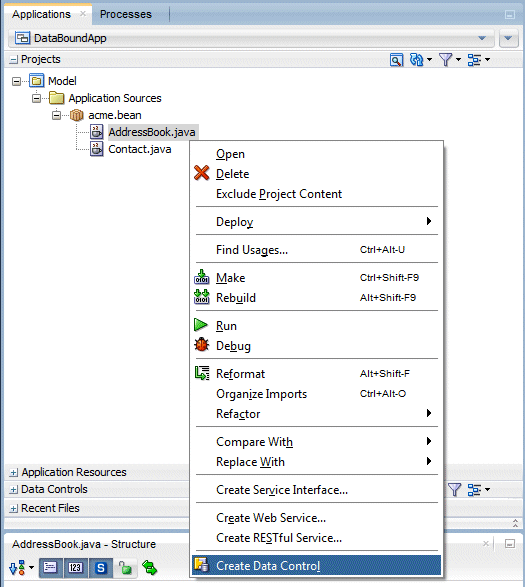The width and height of the screenshot is (525, 587).
Task: Expand the Data Controls panel
Action: point(13,489)
